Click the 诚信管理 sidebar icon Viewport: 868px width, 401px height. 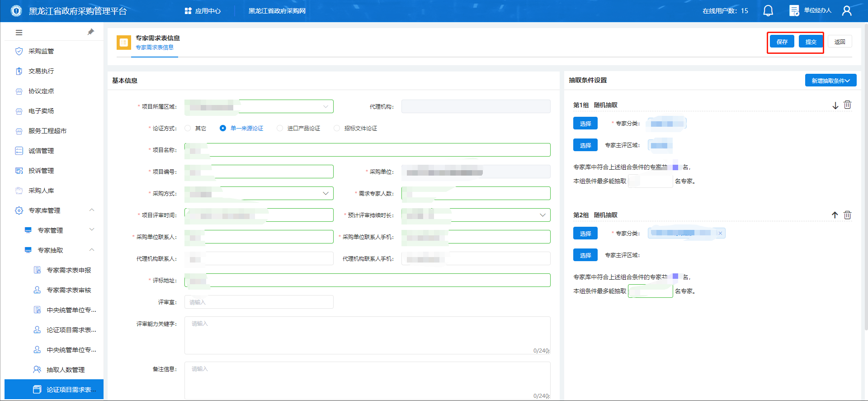point(19,151)
